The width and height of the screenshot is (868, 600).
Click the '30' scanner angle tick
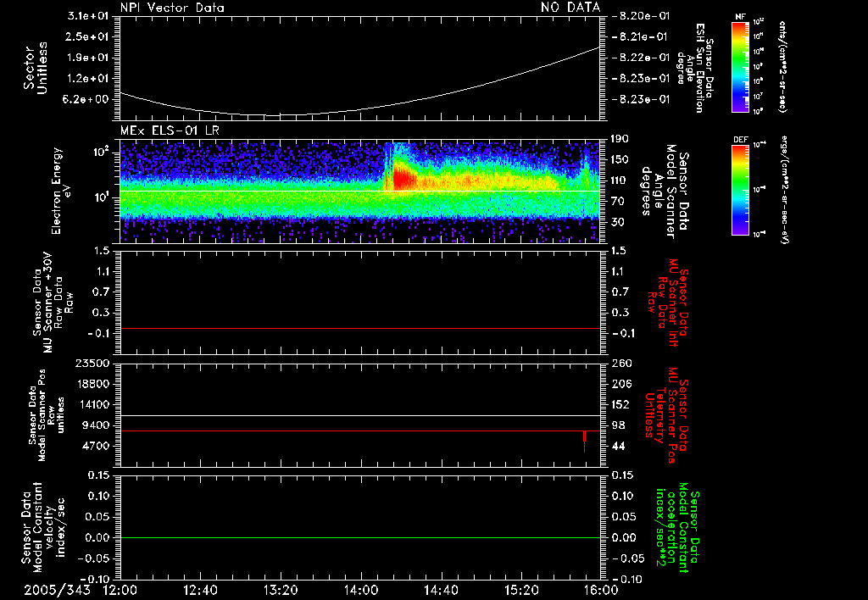[618, 222]
